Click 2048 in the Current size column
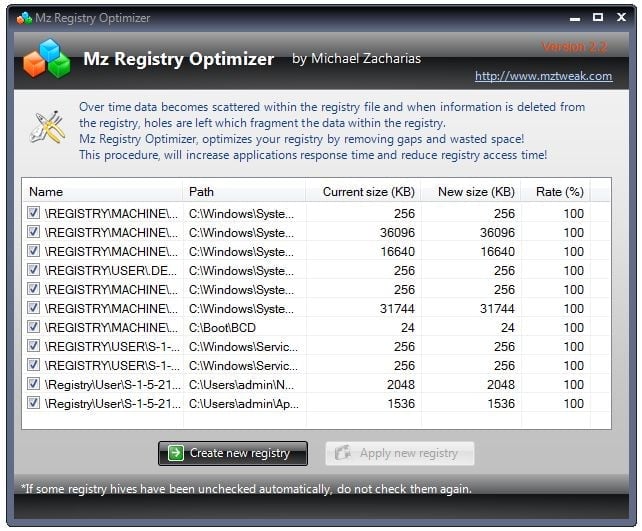The image size is (642, 531). coord(401,385)
